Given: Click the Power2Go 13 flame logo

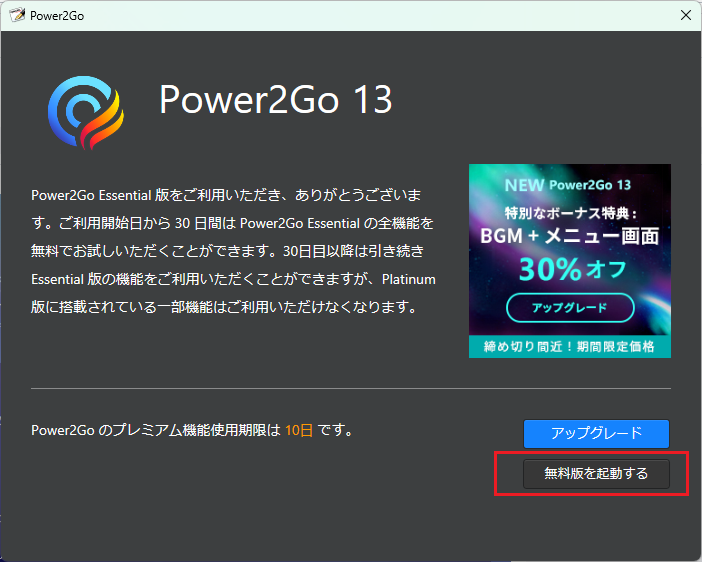Looking at the screenshot, I should coord(86,112).
